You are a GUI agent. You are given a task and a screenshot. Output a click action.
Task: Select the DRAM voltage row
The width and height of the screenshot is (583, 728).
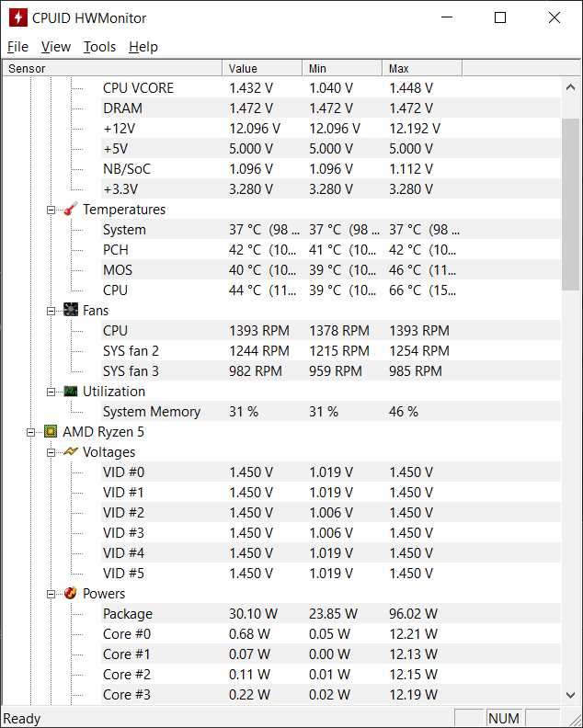pyautogui.click(x=330, y=108)
